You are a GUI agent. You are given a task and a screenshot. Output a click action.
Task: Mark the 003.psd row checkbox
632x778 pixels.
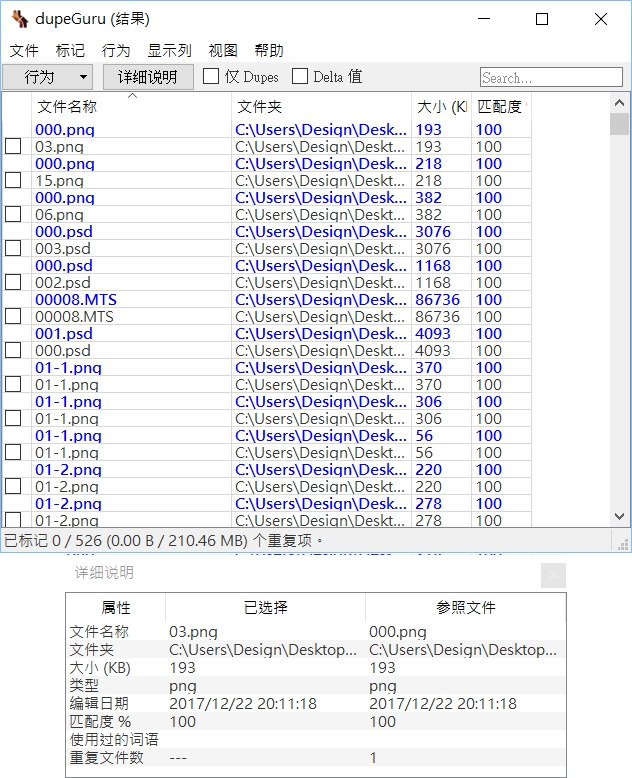click(13, 248)
